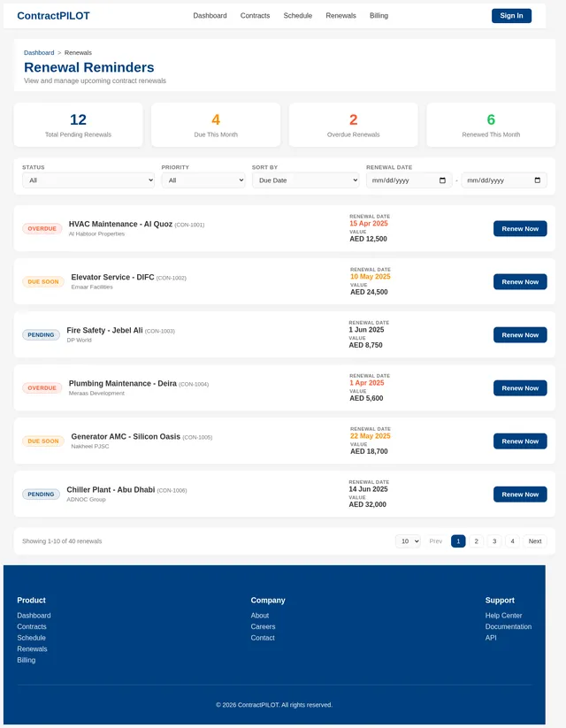Open the Help Center footer link
The height and width of the screenshot is (728, 566).
coord(503,615)
